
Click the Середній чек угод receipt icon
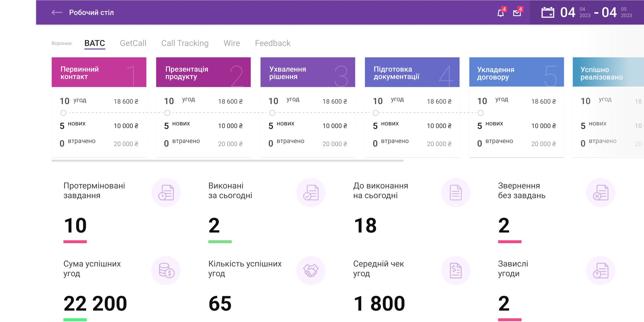(455, 270)
